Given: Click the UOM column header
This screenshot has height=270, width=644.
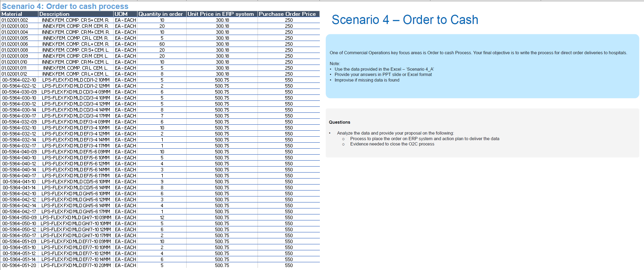Looking at the screenshot, I should point(124,14).
